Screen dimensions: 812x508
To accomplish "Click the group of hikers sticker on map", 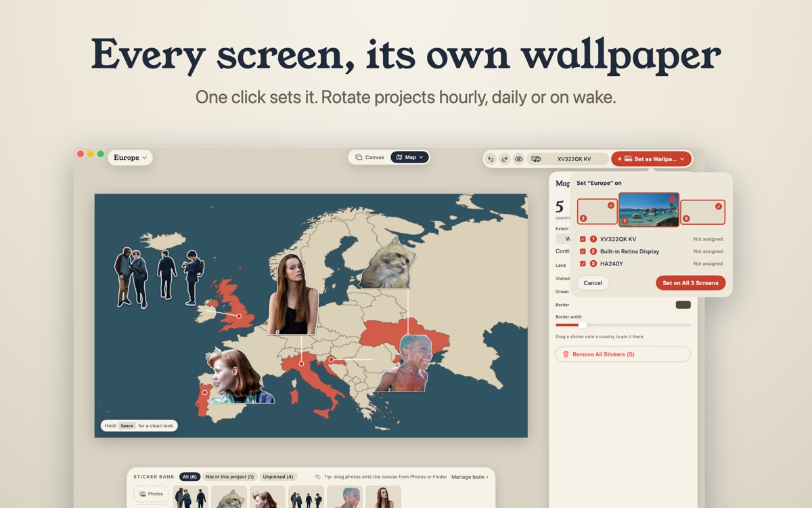I will point(158,278).
